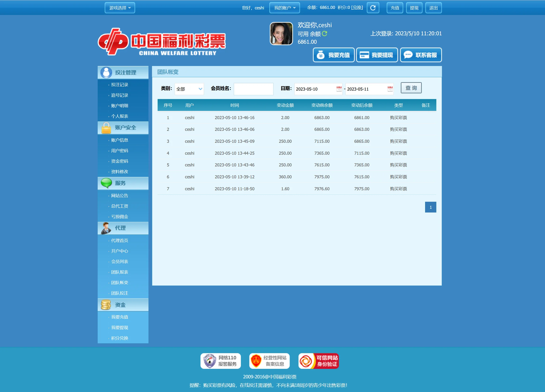
Task: Click green refresh icon beside 可用余额
Action: 324,34
